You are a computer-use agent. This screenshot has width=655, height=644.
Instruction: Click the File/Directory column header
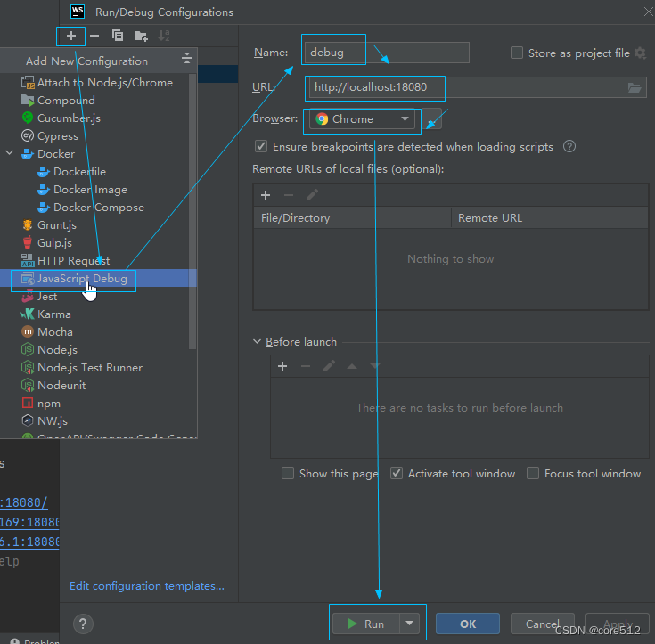coord(352,218)
